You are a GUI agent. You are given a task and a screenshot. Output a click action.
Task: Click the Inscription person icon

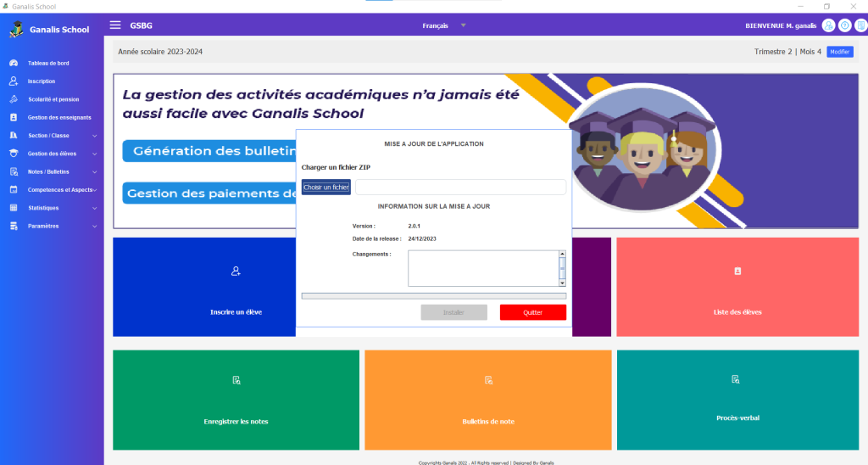click(14, 81)
